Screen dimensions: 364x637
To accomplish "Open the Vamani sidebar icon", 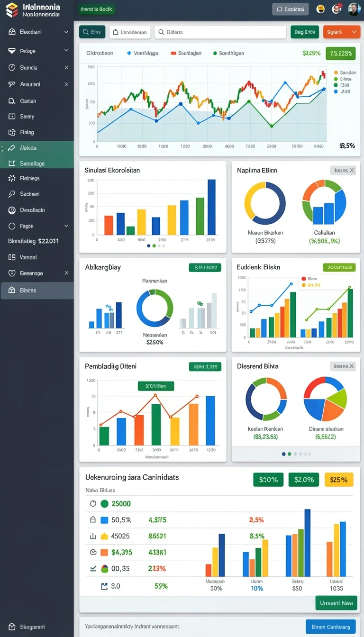I will [12, 257].
